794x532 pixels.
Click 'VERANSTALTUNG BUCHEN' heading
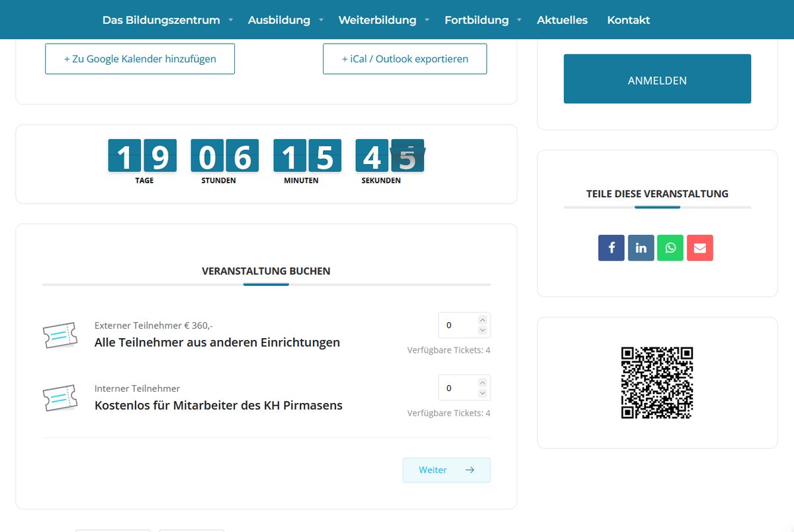coord(266,271)
